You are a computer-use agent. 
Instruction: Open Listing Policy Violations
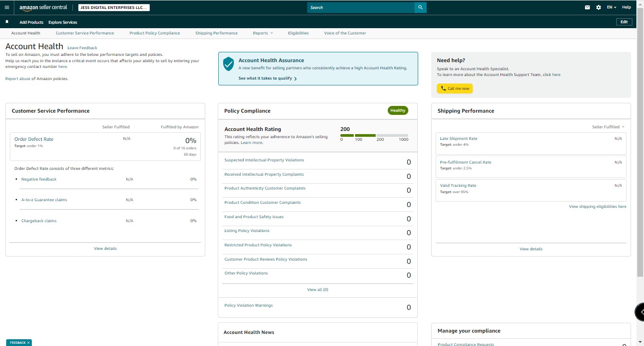point(247,231)
